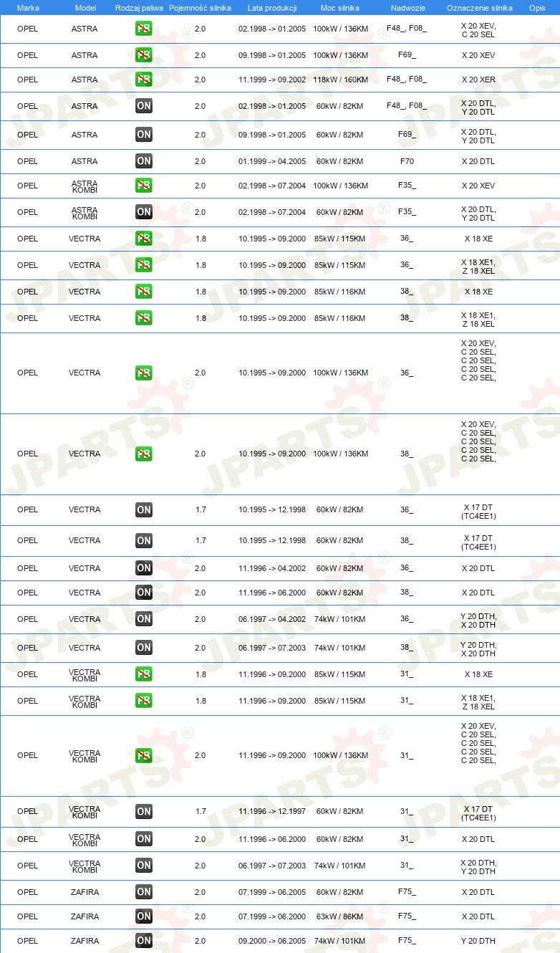This screenshot has height=953, width=560.
Task: Click ON icon in VECTRA 06.1997 -> 04.2002 row
Action: 144,619
